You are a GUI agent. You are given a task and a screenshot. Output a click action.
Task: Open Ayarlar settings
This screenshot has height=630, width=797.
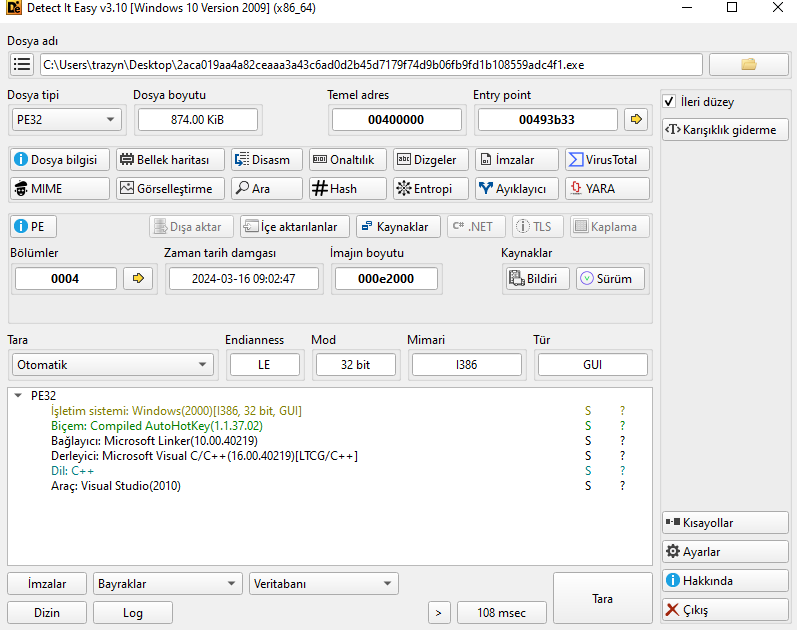(x=724, y=552)
